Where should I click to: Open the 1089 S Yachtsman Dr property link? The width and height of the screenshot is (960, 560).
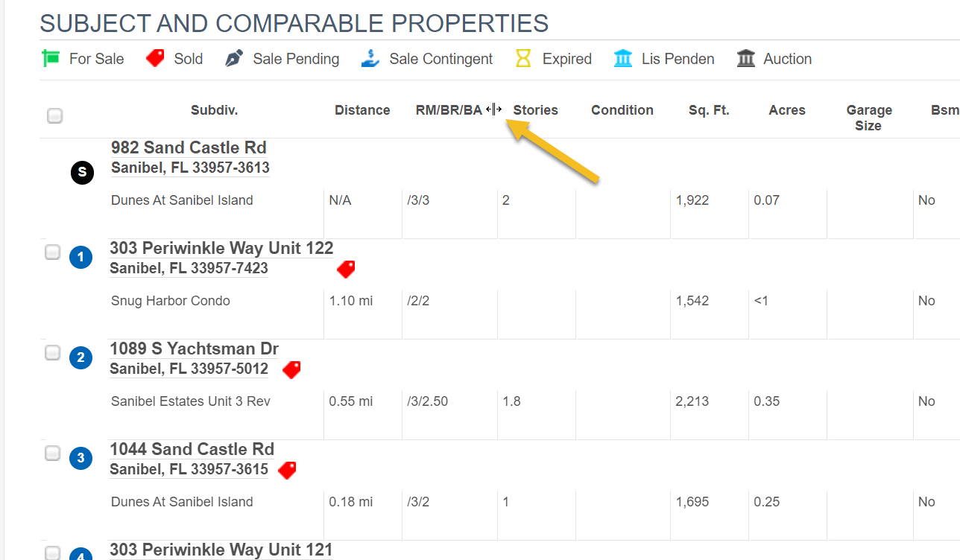tap(194, 349)
